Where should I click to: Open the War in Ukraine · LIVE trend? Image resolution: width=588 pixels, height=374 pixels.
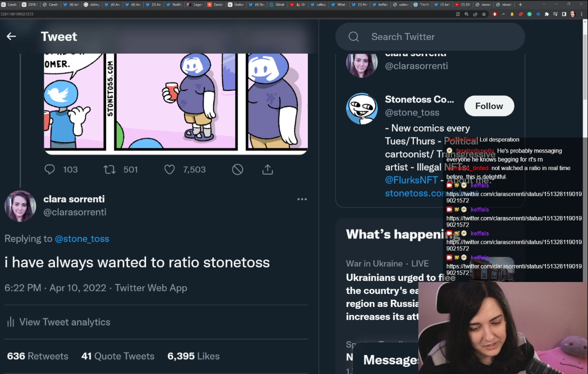(387, 263)
